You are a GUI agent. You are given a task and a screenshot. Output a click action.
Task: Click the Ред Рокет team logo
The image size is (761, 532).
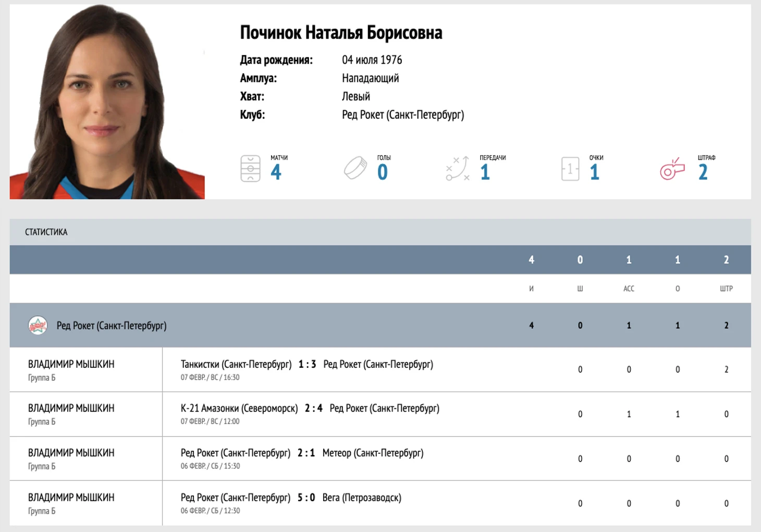click(38, 326)
